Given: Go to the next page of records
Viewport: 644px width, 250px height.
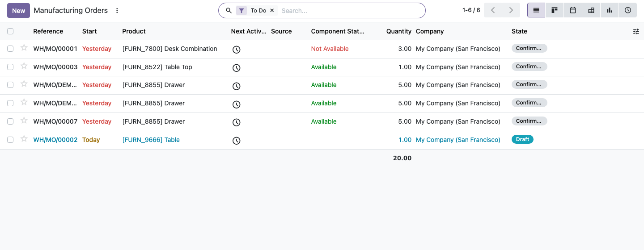Looking at the screenshot, I should pyautogui.click(x=511, y=10).
